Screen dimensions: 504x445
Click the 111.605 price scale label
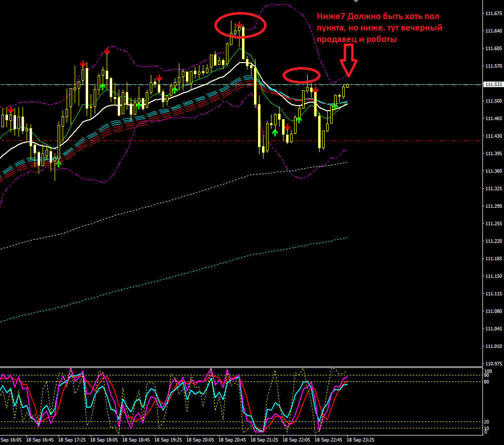tap(493, 49)
